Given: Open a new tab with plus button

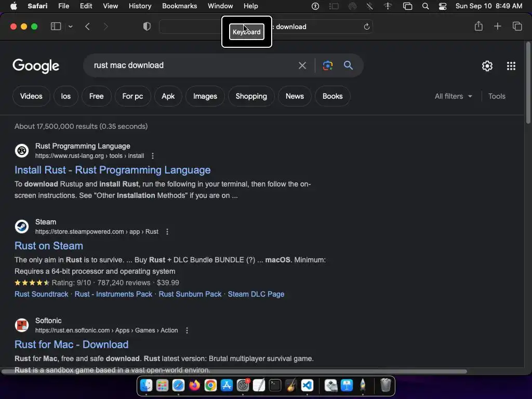Looking at the screenshot, I should [x=497, y=26].
